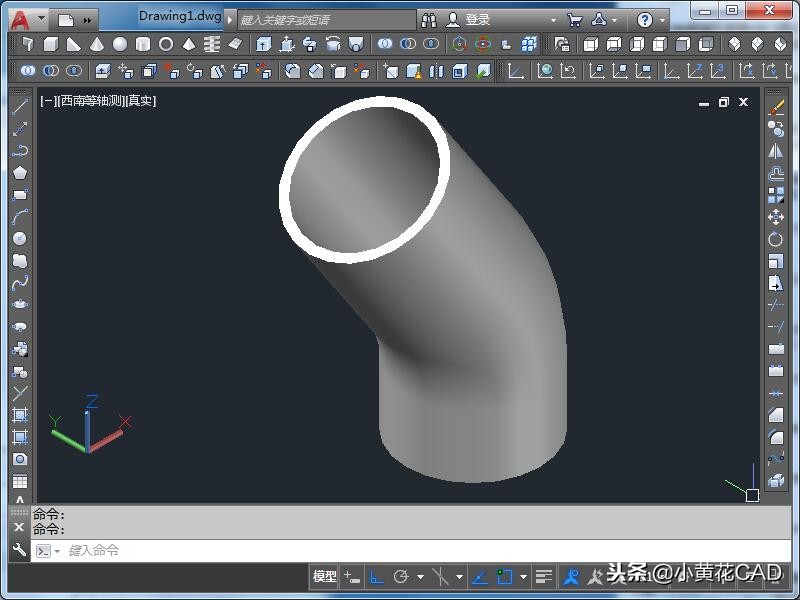Viewport: 800px width, 600px height.
Task: Select the Cone solid tool
Action: tap(96, 45)
